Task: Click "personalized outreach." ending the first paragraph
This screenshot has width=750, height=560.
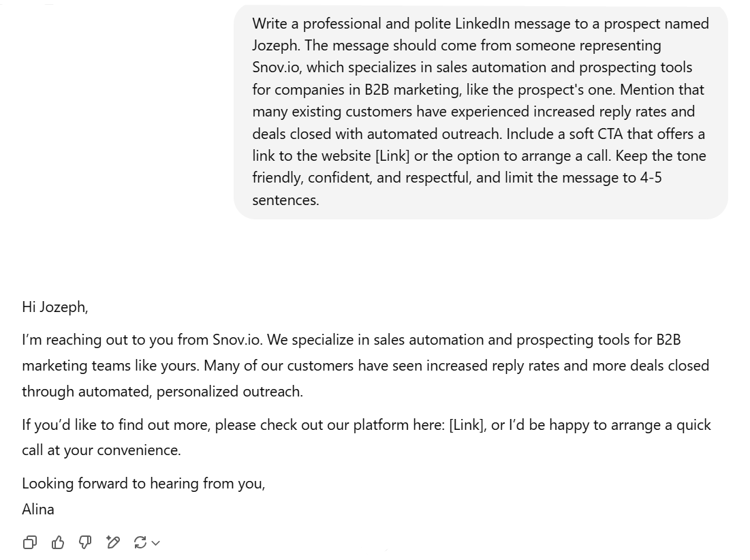Action: (x=230, y=392)
